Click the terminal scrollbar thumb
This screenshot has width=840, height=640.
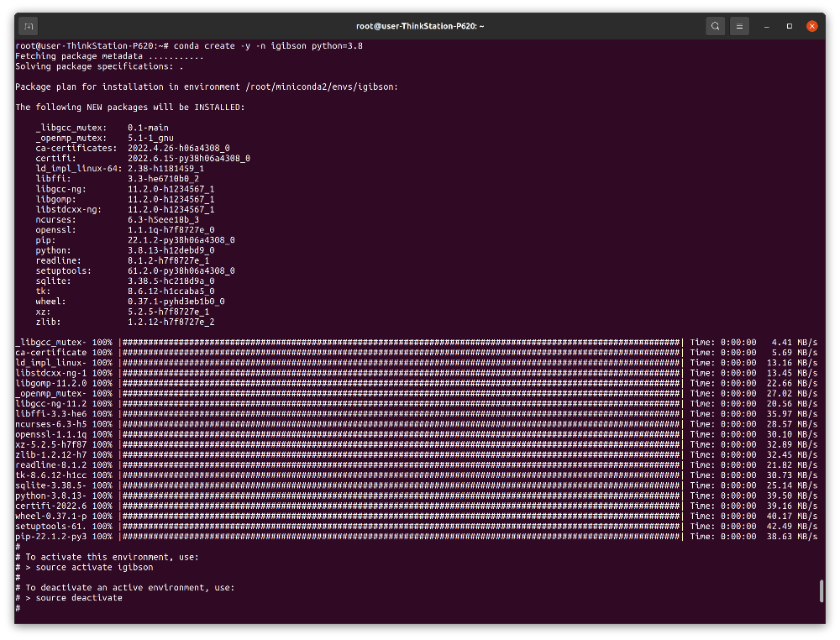(x=822, y=590)
